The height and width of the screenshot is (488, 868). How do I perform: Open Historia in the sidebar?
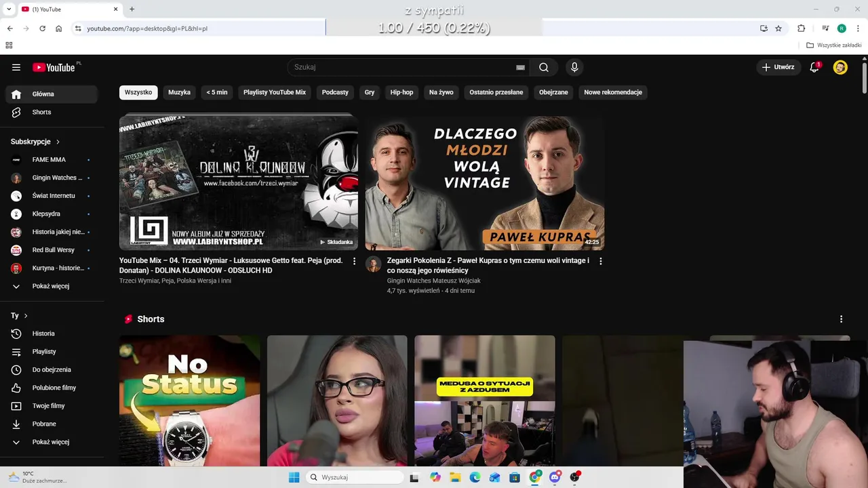tap(52, 333)
